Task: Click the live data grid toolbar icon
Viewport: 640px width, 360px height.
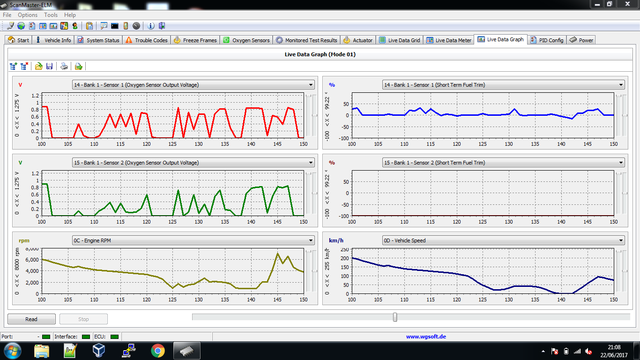Action: coord(42,26)
